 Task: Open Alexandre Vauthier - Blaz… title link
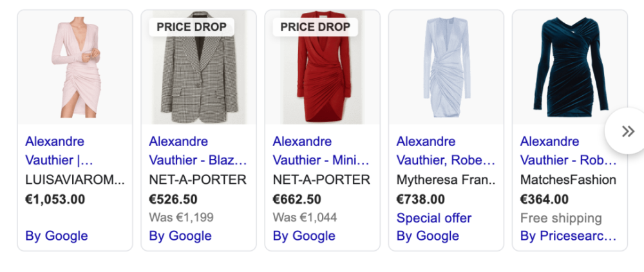pyautogui.click(x=197, y=150)
